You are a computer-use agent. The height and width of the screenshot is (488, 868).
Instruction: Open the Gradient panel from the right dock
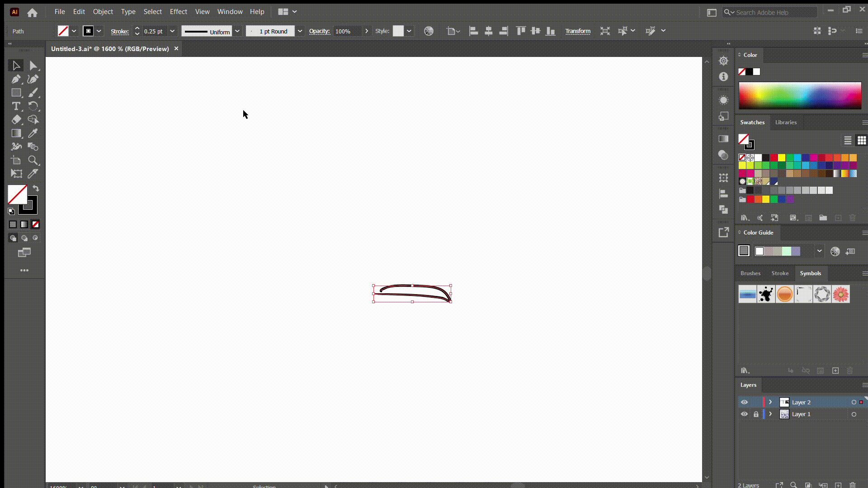coord(723,139)
